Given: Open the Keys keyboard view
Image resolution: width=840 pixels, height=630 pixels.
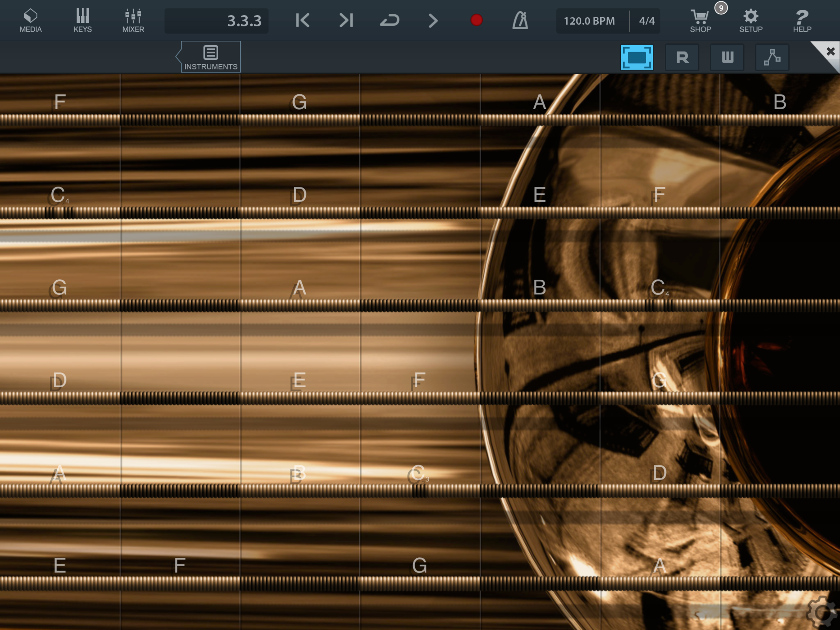Looking at the screenshot, I should 82,21.
